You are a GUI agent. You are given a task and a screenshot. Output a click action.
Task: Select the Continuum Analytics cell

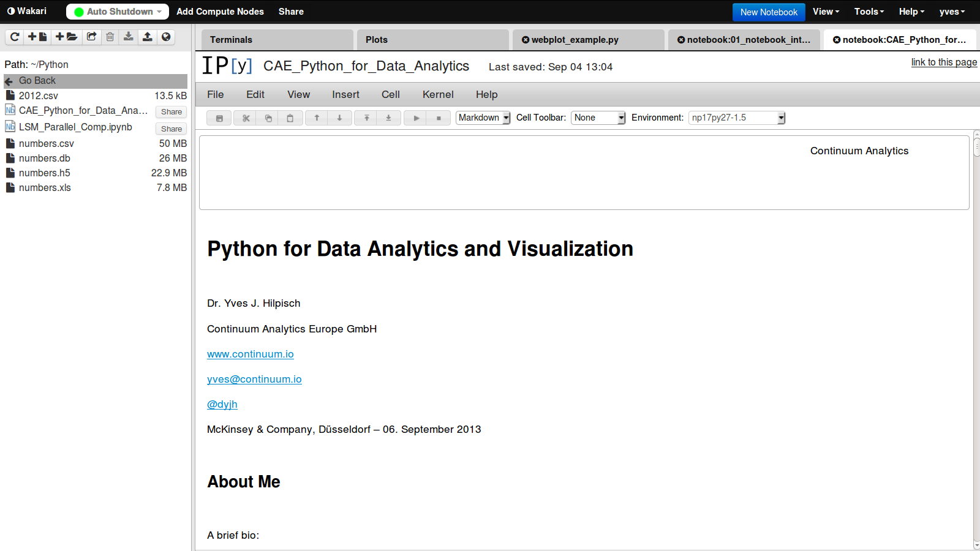[584, 173]
